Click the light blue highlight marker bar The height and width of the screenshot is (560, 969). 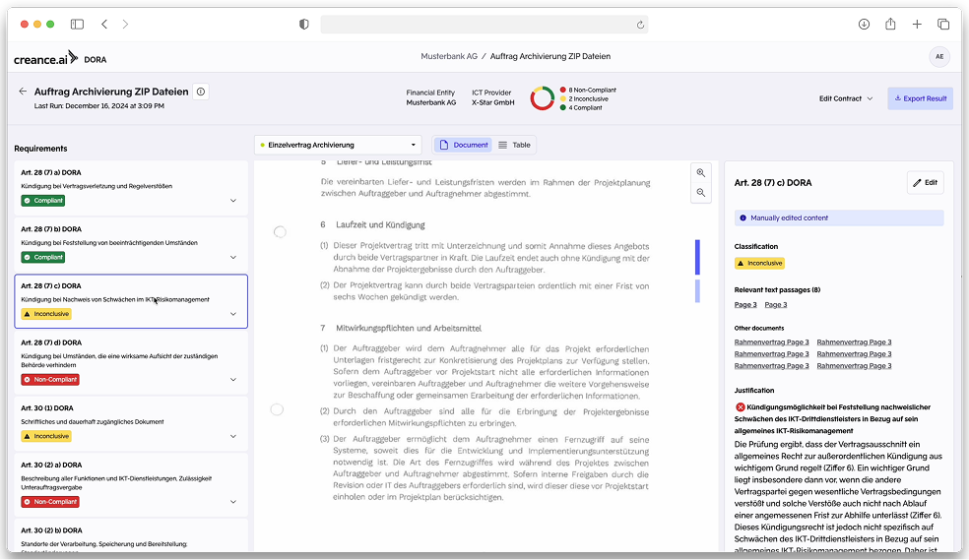(x=698, y=290)
